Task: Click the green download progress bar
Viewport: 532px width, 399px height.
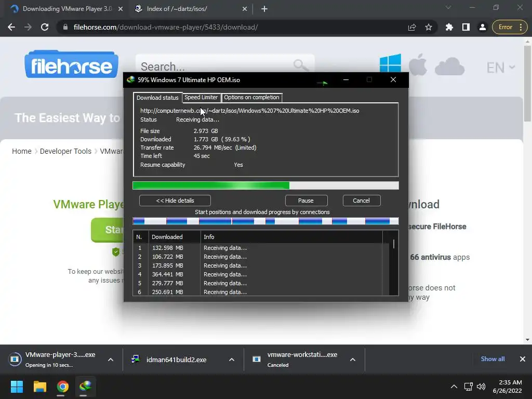Action: point(265,185)
